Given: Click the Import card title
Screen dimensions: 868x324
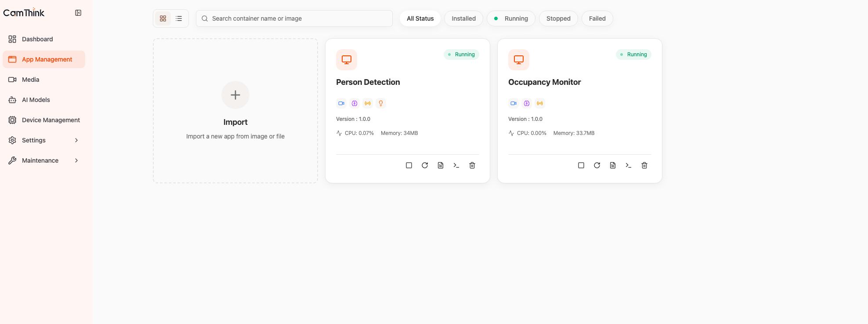Looking at the screenshot, I should [235, 122].
